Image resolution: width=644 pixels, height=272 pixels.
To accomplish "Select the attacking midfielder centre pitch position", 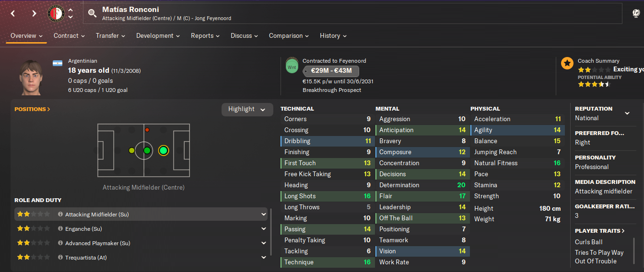I will tap(163, 150).
